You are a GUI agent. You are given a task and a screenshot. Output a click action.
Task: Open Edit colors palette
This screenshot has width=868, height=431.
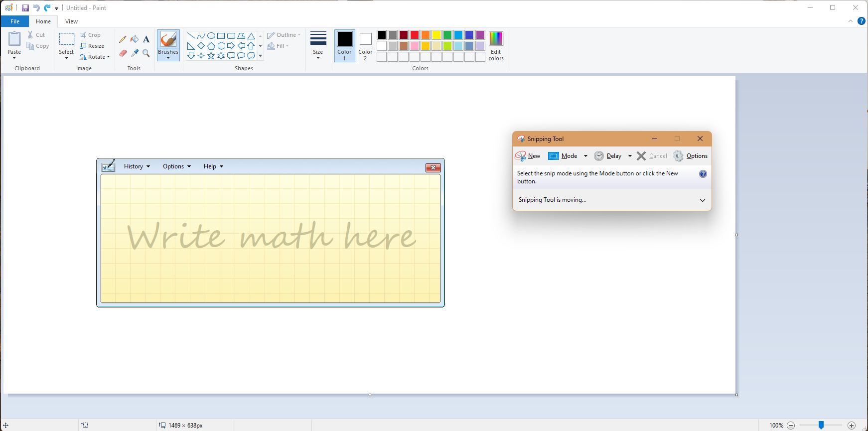(x=496, y=45)
